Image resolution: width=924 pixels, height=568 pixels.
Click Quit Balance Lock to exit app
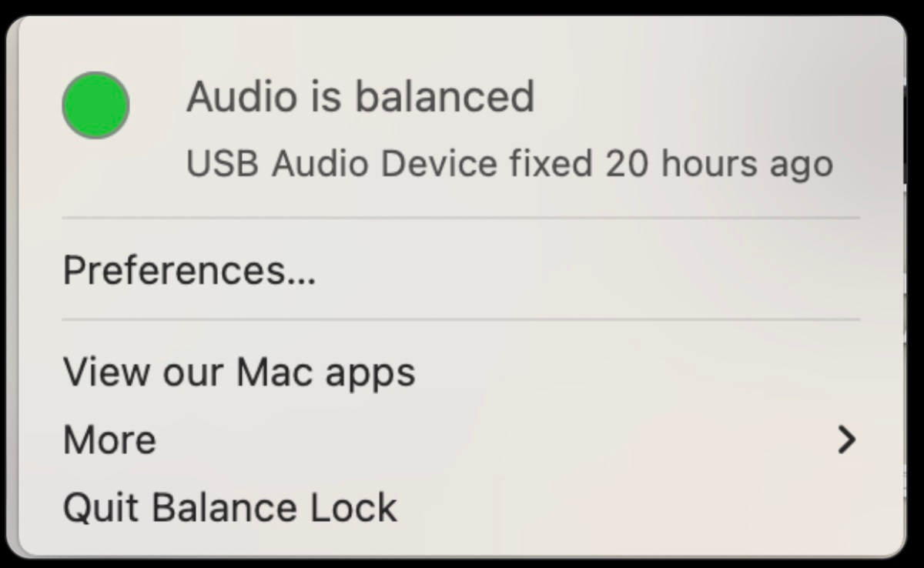click(x=229, y=506)
